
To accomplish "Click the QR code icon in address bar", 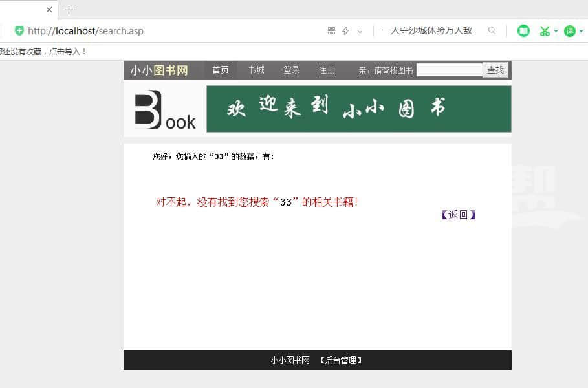I will pyautogui.click(x=331, y=30).
